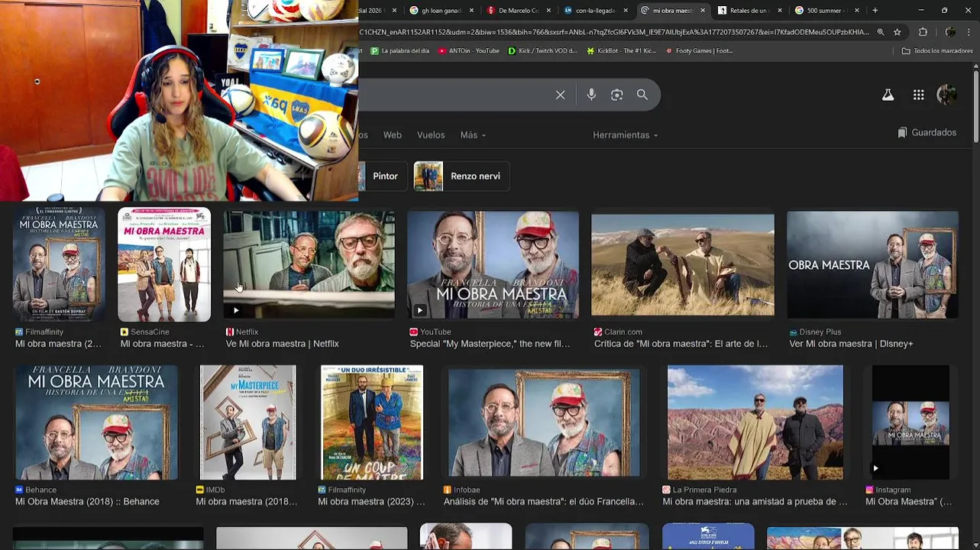Click the 'Ver Mi obra maestra | Disney+' caption
The width and height of the screenshot is (980, 550).
coord(851,344)
